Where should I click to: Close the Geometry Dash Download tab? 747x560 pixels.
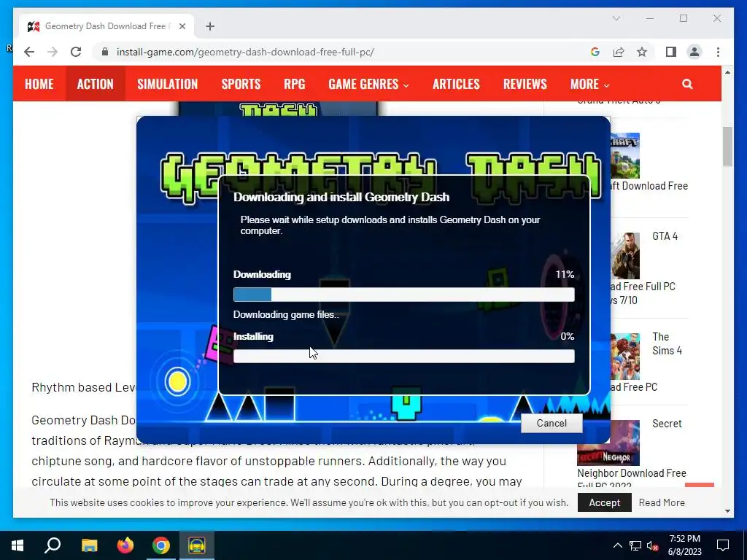182,26
